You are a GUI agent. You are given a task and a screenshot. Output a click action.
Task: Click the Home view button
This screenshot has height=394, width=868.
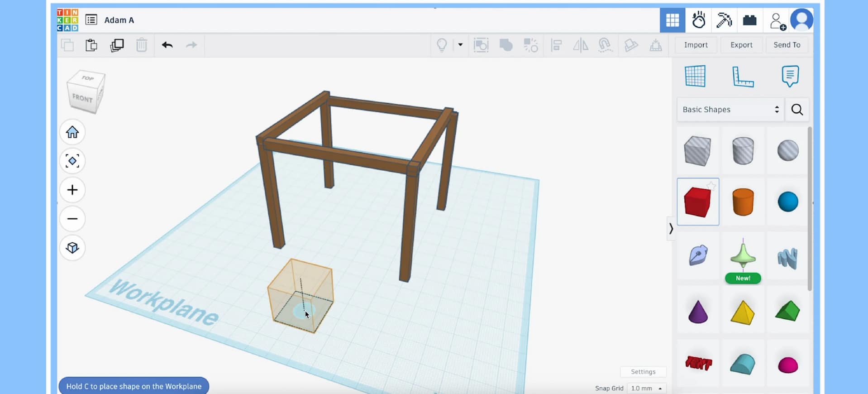point(72,132)
